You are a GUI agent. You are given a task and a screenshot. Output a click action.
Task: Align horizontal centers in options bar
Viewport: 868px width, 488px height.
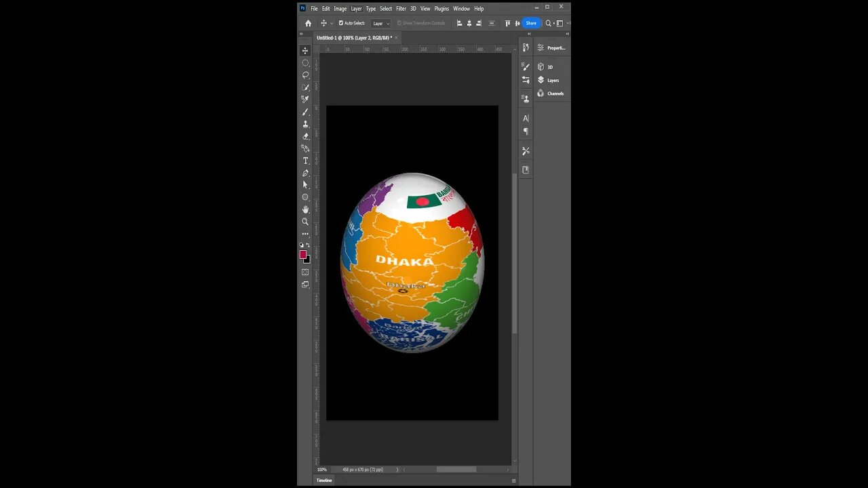(x=469, y=23)
